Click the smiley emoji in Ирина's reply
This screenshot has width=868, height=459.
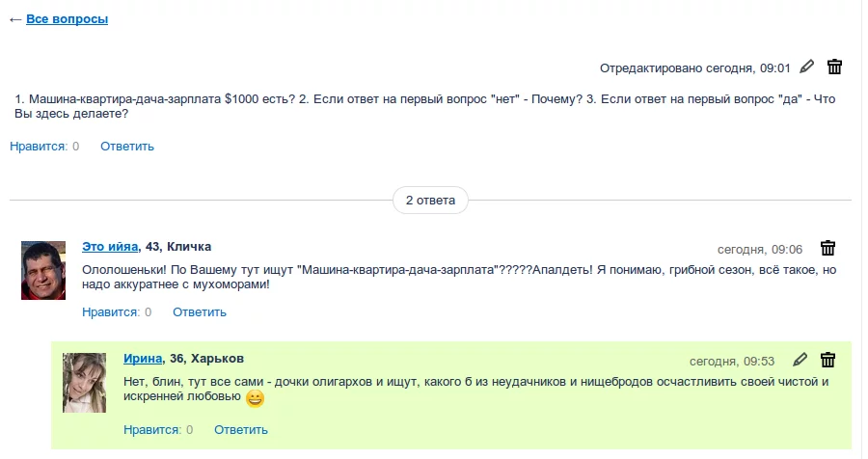(x=255, y=397)
